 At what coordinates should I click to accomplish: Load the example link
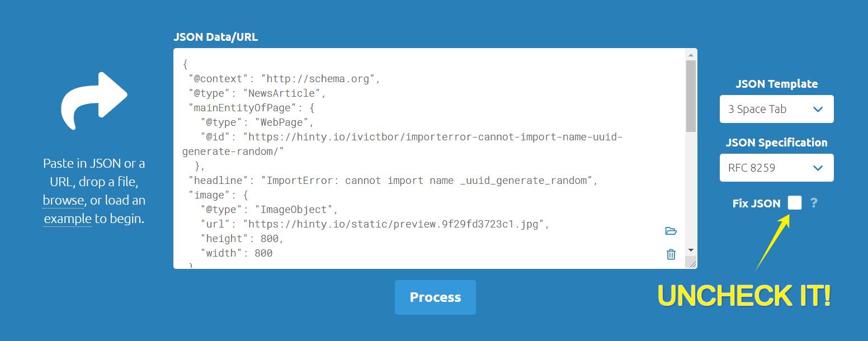67,219
